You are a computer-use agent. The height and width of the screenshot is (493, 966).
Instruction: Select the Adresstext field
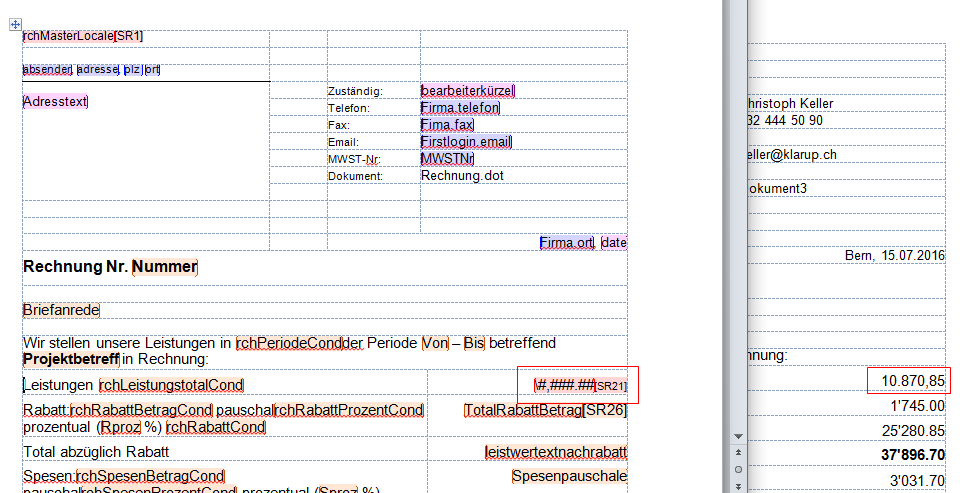pyautogui.click(x=56, y=102)
